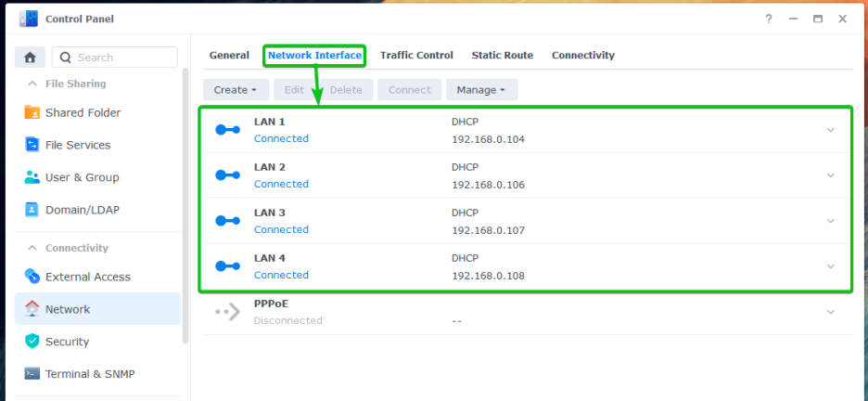The image size is (868, 401).
Task: Open Domain/LDAP settings
Action: tap(83, 210)
